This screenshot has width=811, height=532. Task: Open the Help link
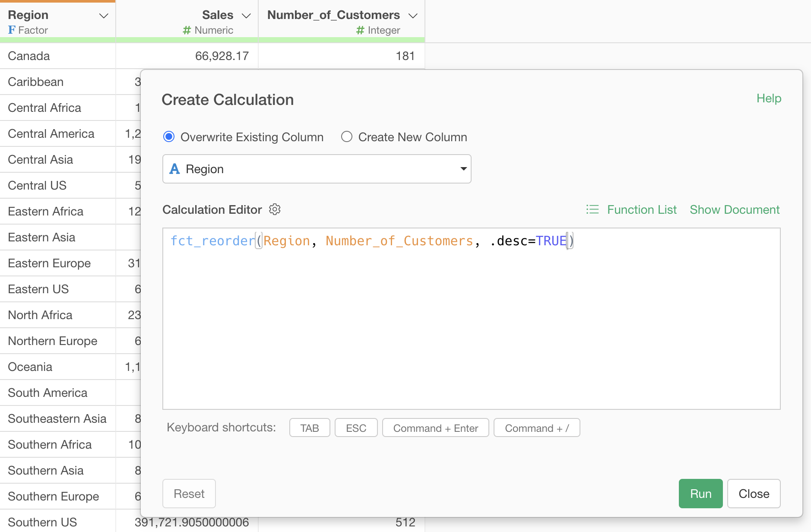pos(769,98)
